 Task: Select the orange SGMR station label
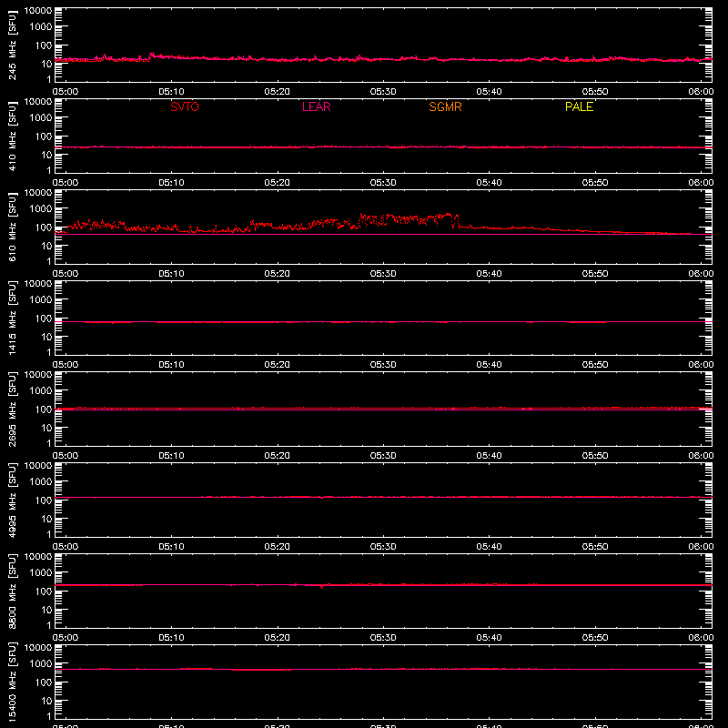(445, 106)
